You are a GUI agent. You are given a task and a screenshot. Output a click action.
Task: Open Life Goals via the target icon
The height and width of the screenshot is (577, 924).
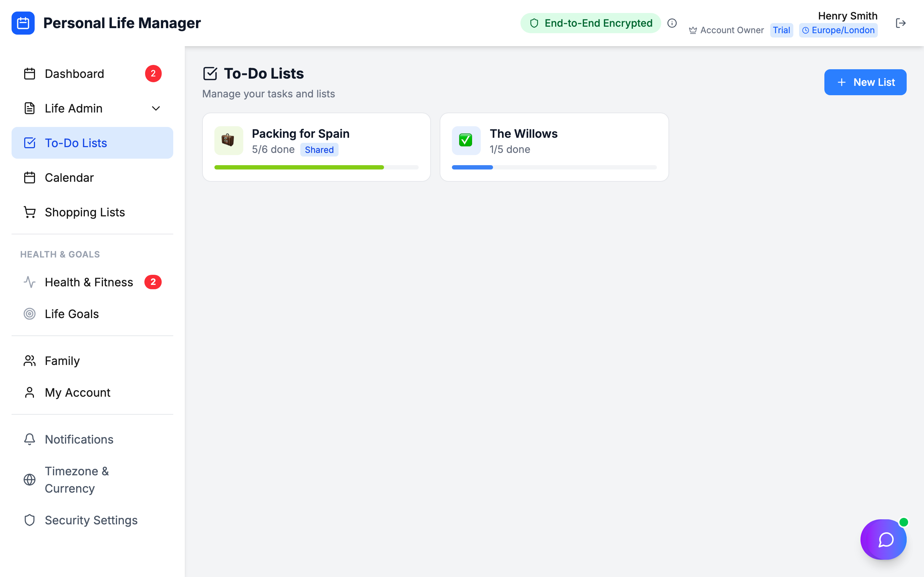pyautogui.click(x=29, y=314)
